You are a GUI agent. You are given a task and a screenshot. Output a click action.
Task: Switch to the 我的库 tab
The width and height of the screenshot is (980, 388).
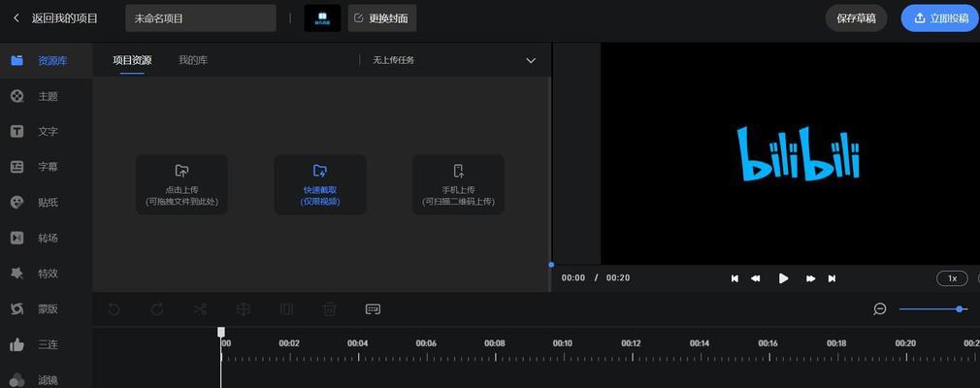[x=193, y=60]
